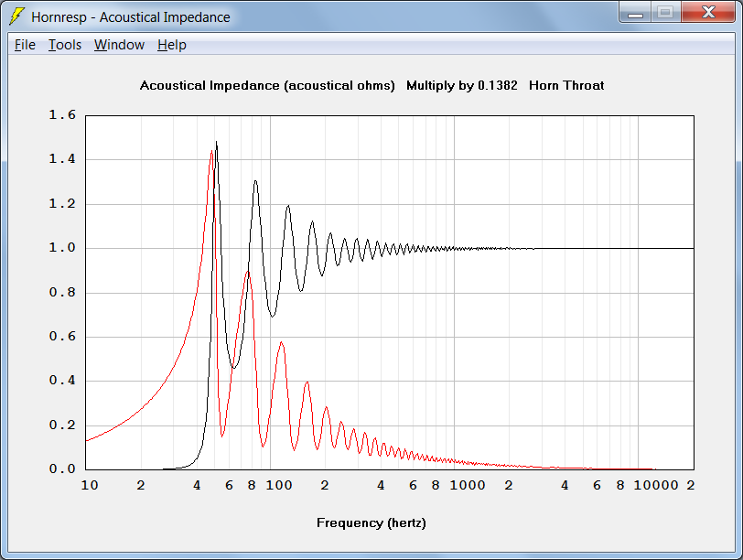The image size is (743, 560).
Task: Click the x-axis label 10
Action: coord(90,485)
